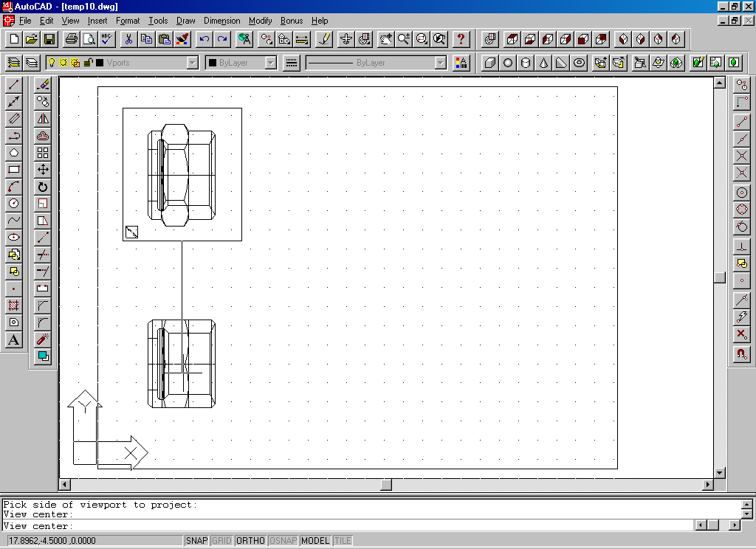Select the Move modify tool
756x549 pixels.
click(x=43, y=170)
